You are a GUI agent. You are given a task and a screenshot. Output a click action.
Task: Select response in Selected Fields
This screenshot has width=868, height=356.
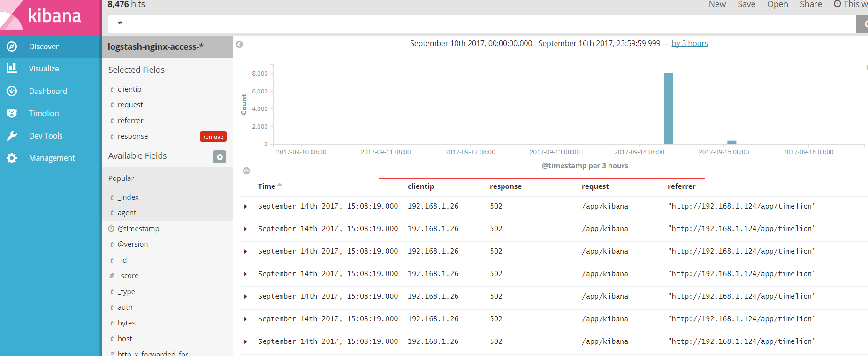point(133,136)
